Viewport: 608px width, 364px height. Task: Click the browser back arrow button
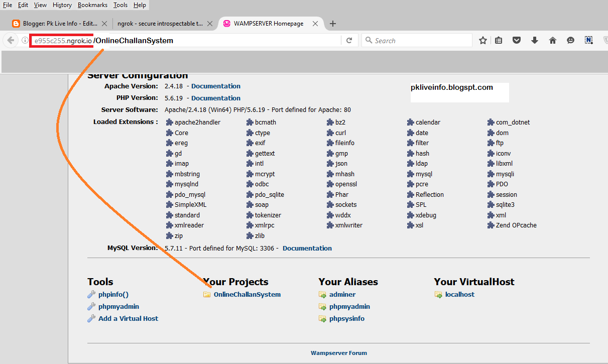[11, 40]
